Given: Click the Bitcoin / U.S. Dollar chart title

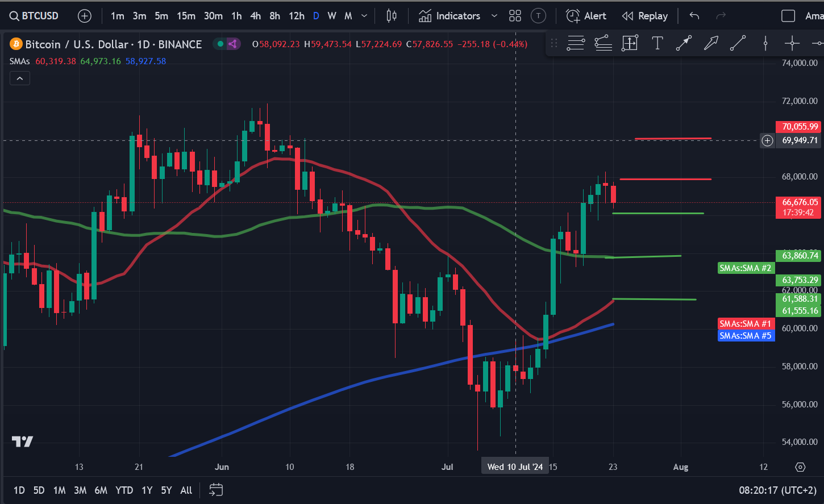Looking at the screenshot, I should tap(114, 44).
